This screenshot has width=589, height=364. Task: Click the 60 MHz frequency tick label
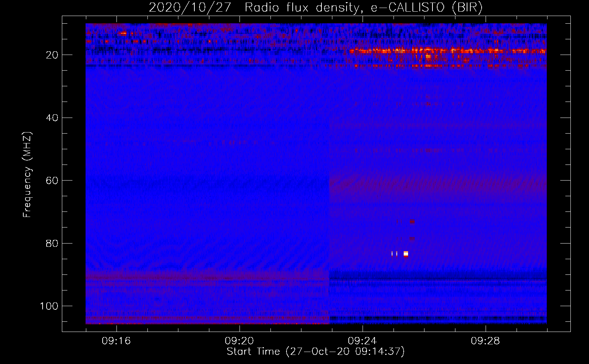(52, 181)
